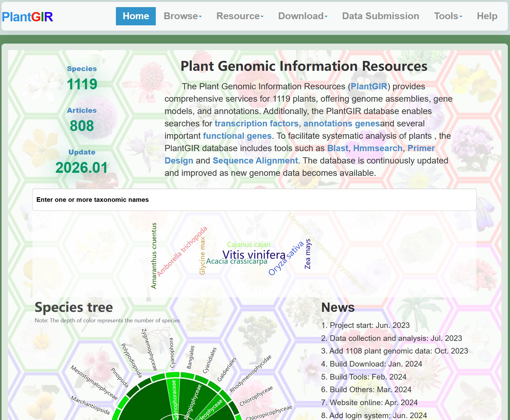Expand the Resource dropdown menu

point(240,16)
